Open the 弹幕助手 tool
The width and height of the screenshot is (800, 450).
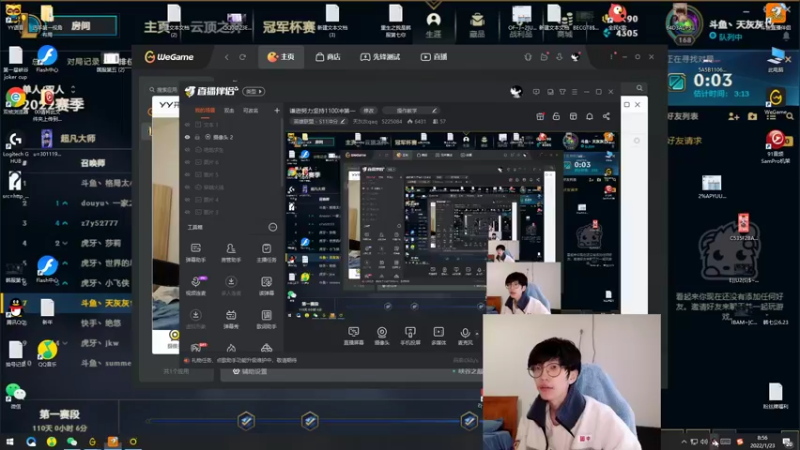(195, 253)
